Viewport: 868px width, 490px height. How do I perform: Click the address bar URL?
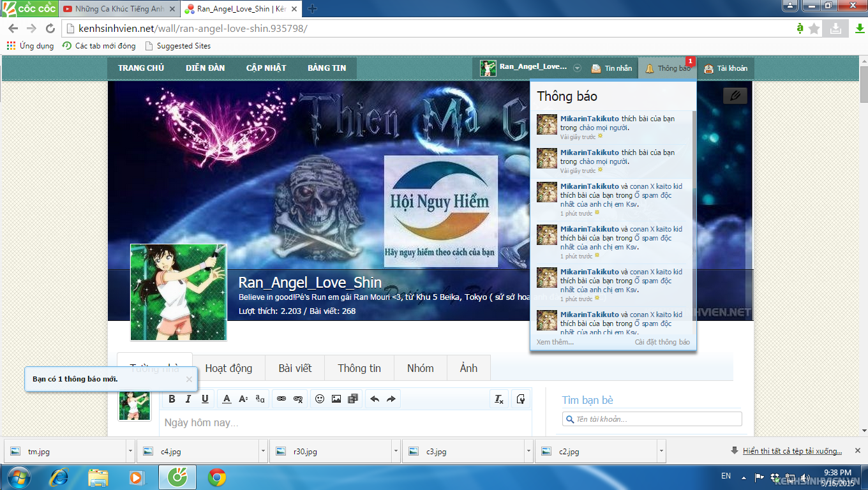[x=192, y=29]
